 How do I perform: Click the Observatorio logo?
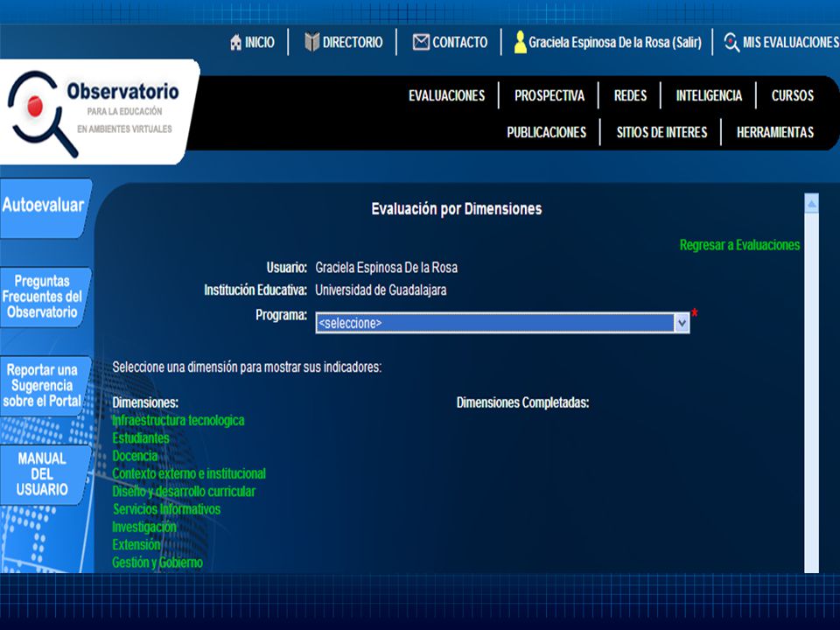coord(96,113)
